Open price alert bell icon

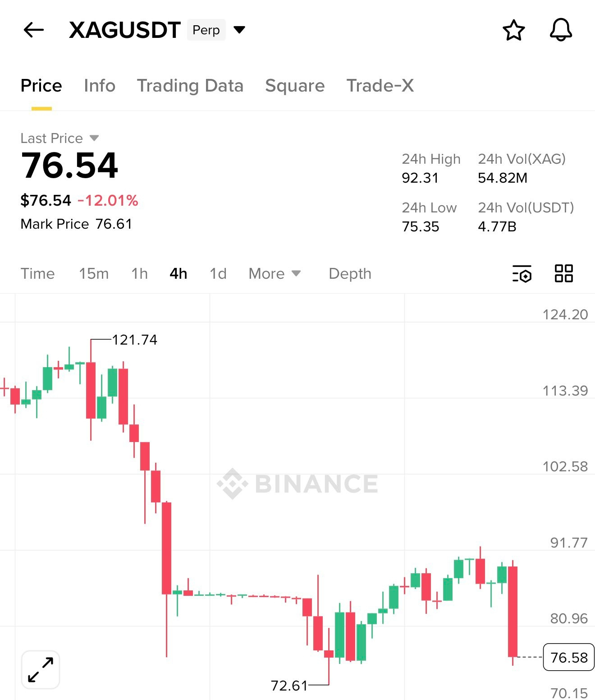(561, 30)
